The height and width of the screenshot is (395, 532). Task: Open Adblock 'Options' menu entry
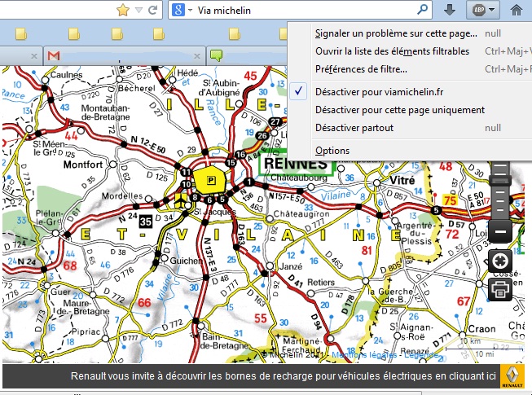point(332,150)
